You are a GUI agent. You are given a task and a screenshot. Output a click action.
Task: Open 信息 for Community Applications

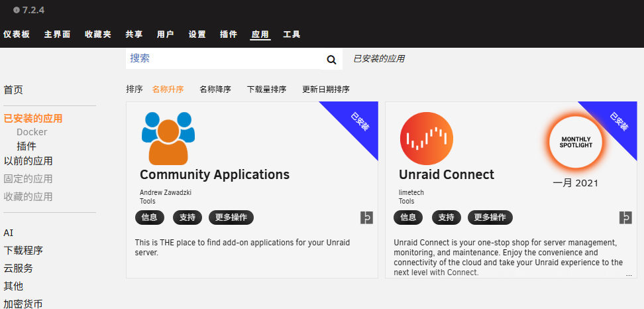coord(150,217)
